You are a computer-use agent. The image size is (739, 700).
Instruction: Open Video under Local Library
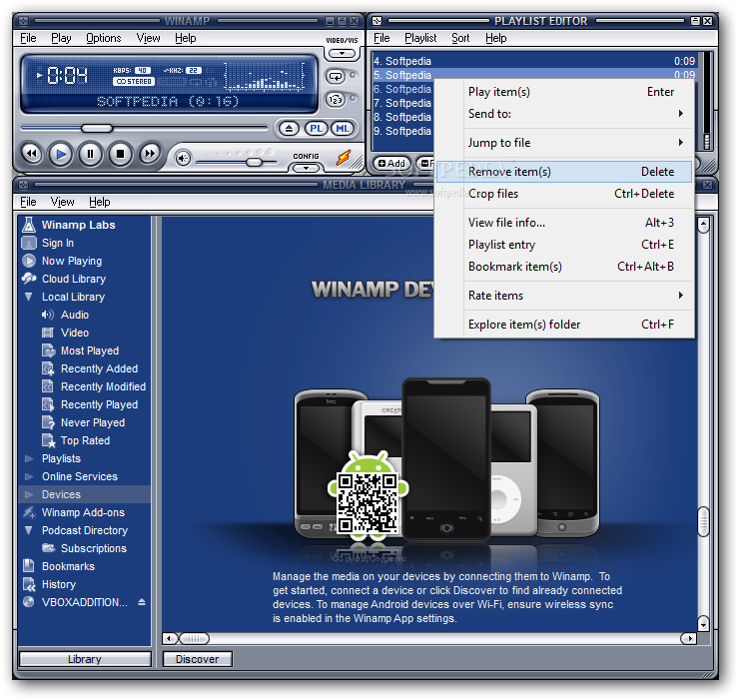click(x=75, y=333)
